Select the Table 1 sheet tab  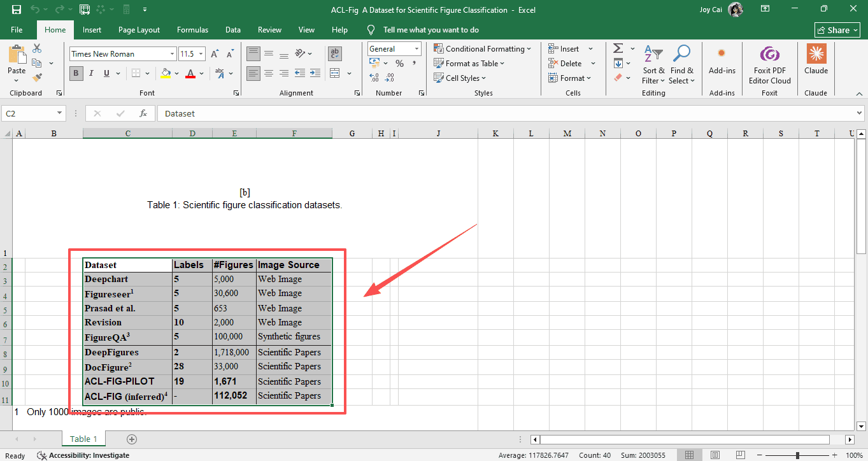84,439
